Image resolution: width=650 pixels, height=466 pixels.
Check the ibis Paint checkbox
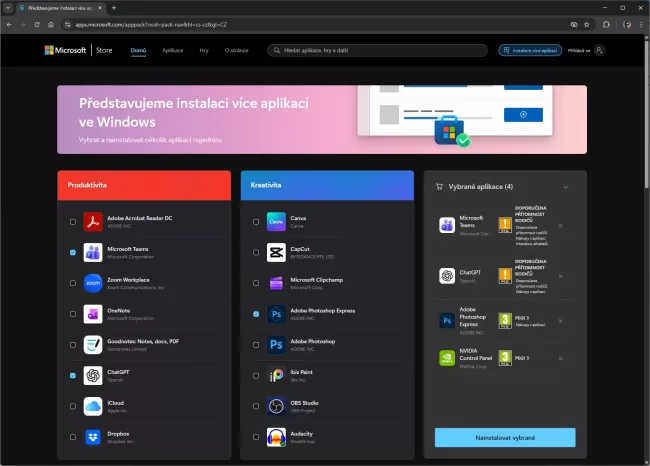(256, 376)
